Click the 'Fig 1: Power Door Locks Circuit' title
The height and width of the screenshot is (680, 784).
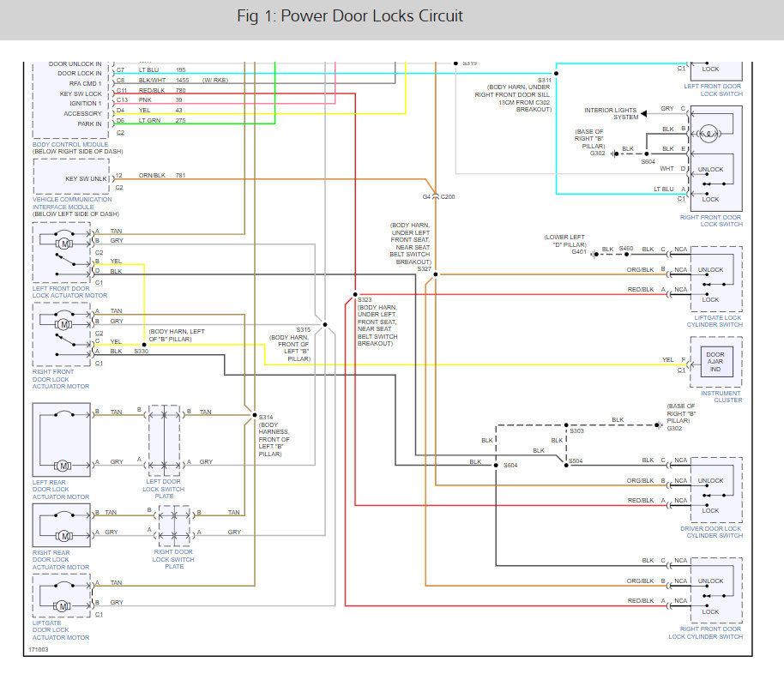click(349, 16)
